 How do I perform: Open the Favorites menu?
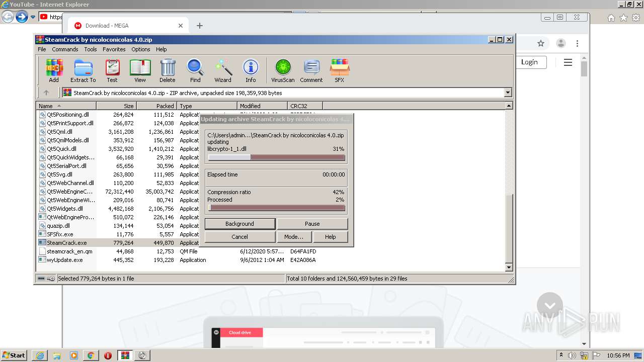point(114,49)
